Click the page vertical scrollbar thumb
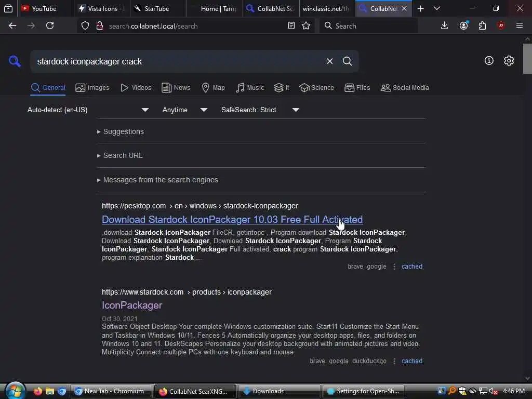Viewport: 532px width, 399px height. click(x=527, y=58)
